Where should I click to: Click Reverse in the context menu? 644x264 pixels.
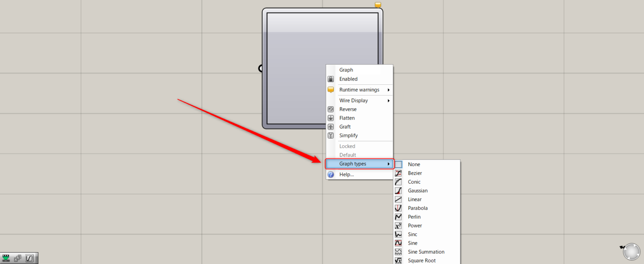348,109
